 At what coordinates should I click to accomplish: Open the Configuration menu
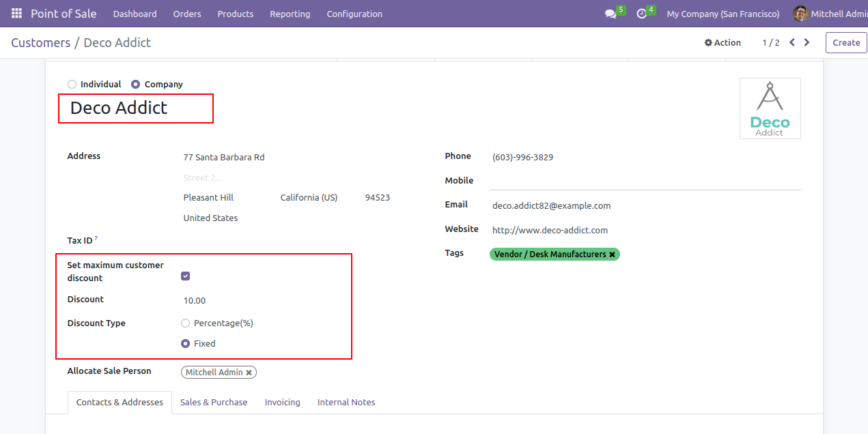(354, 14)
